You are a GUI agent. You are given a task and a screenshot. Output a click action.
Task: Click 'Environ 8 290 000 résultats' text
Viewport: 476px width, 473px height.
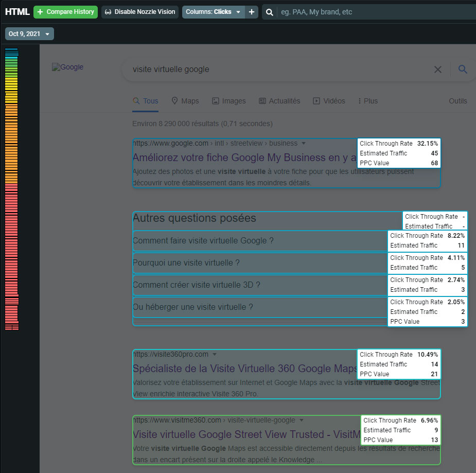point(202,124)
